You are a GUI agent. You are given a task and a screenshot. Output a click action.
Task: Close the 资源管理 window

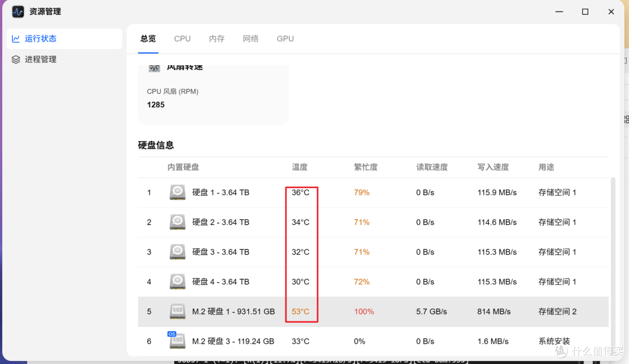coord(611,12)
